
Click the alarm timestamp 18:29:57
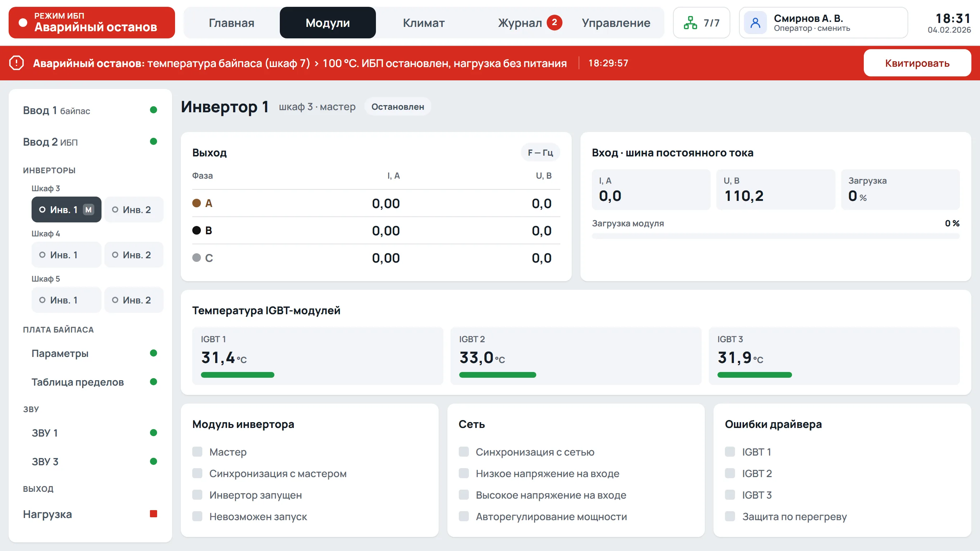point(608,63)
